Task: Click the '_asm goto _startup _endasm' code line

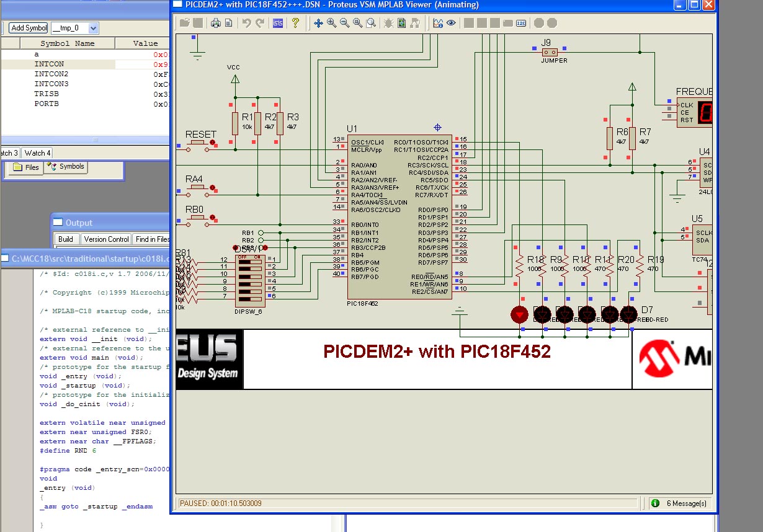Action: (x=96, y=507)
